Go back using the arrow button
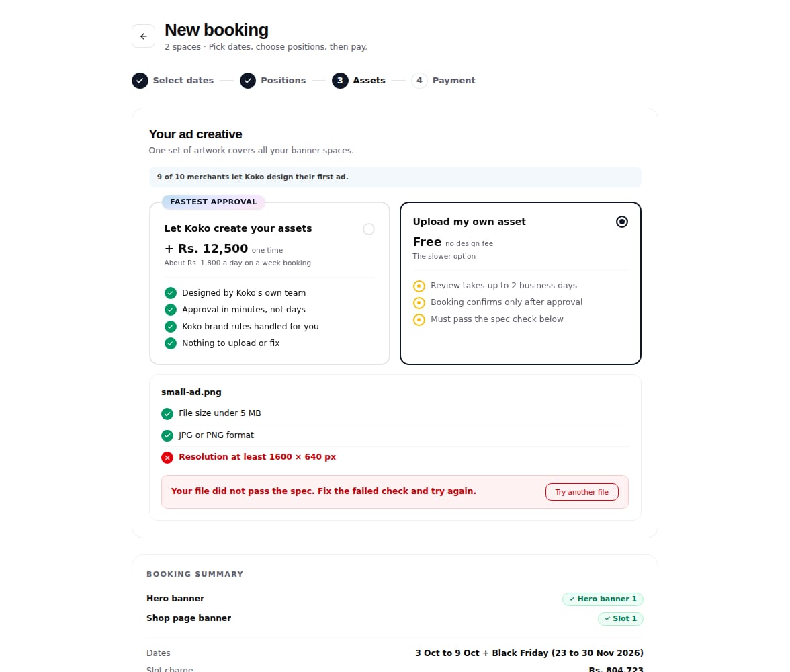This screenshot has width=790, height=672. pos(143,36)
